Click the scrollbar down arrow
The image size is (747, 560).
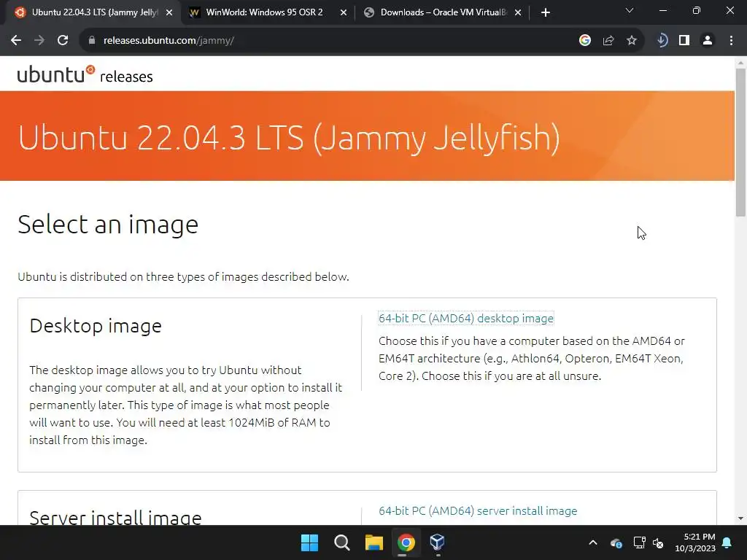(740, 518)
